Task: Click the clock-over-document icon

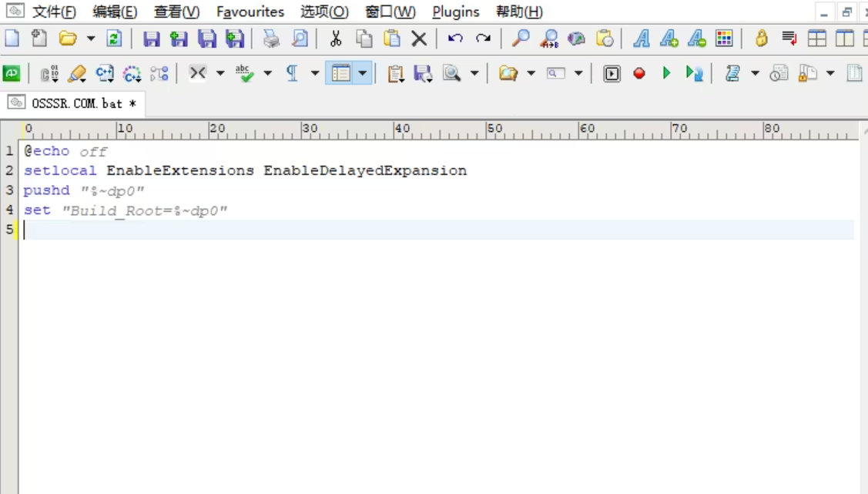Action: point(779,73)
